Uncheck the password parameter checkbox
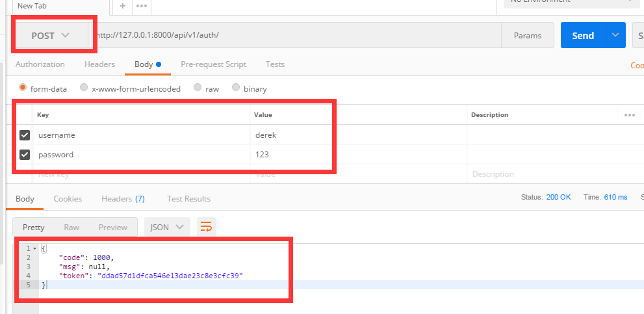Screen dimensions: 644x314 pyautogui.click(x=25, y=155)
